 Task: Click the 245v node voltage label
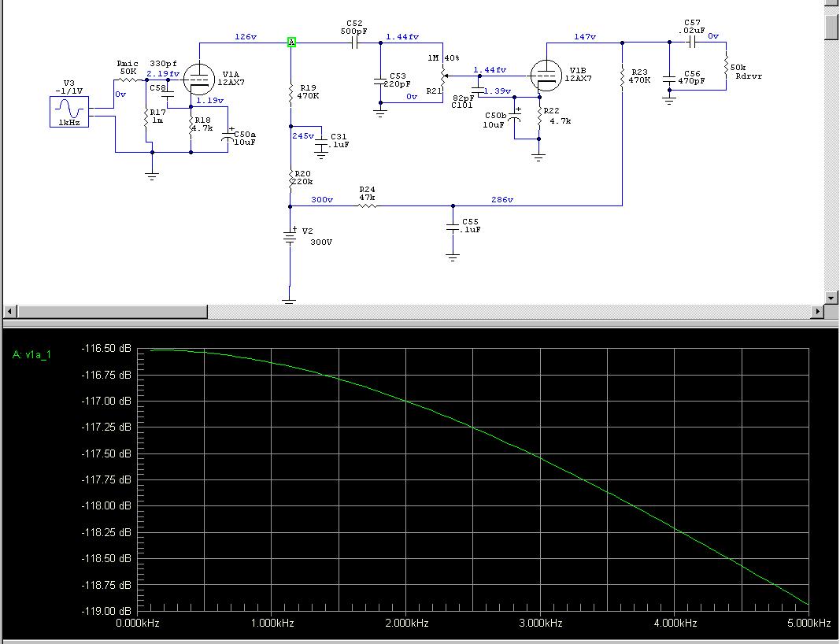click(303, 135)
